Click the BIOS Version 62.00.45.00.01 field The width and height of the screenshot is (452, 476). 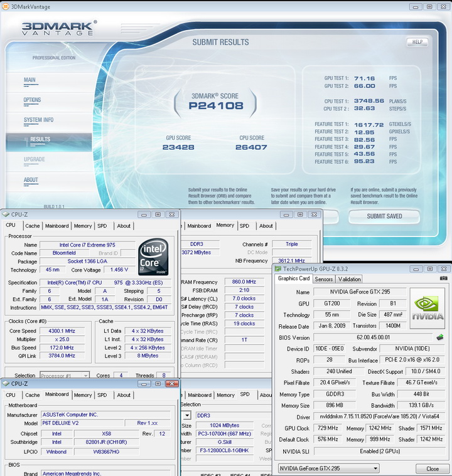pos(373,337)
